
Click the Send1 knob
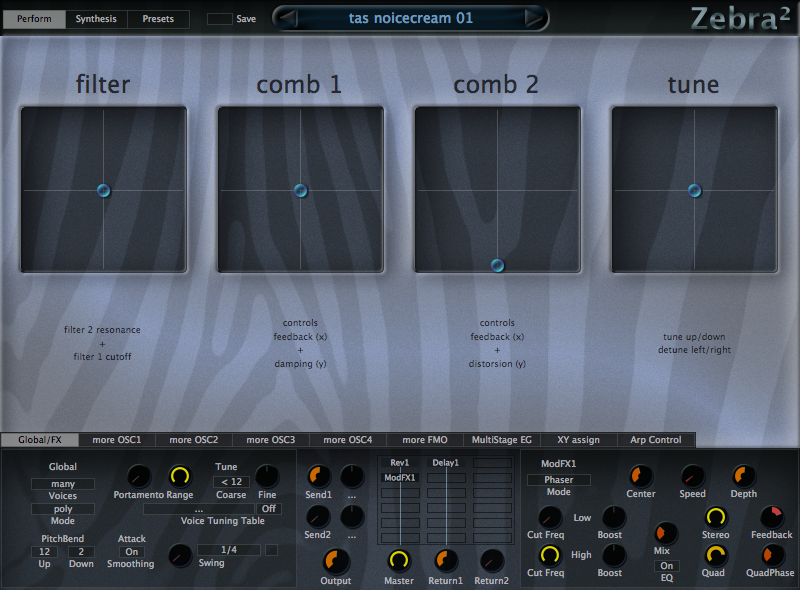319,477
